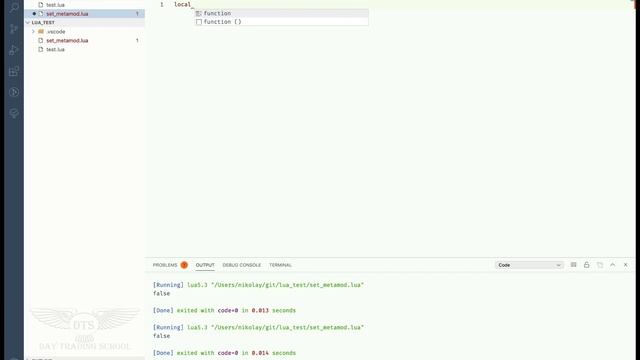
Task: Click 'exited with code=0 in 0.014 seconds'
Action: coord(236,353)
